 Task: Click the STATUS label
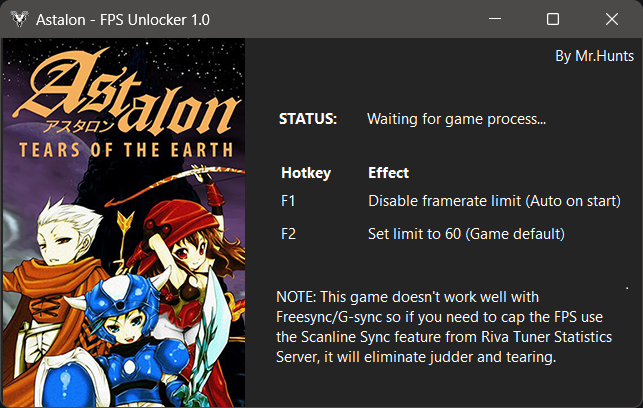(x=308, y=119)
